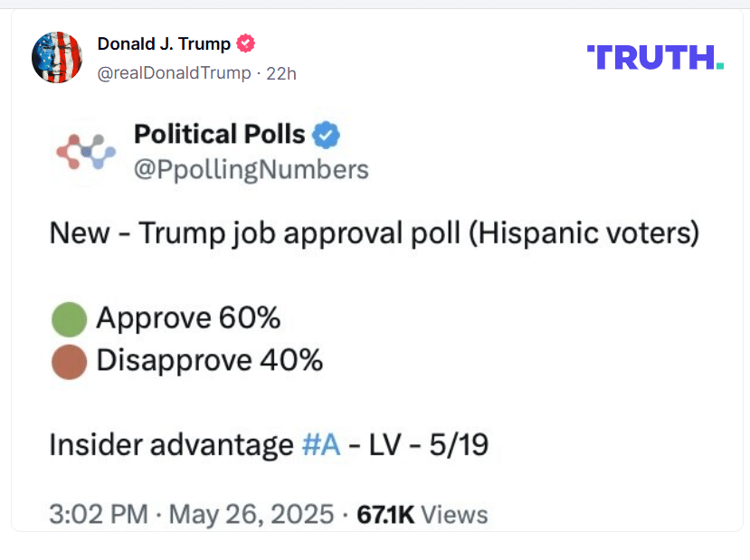The height and width of the screenshot is (560, 750).
Task: Click the 67.1K Views counter
Action: tap(422, 515)
